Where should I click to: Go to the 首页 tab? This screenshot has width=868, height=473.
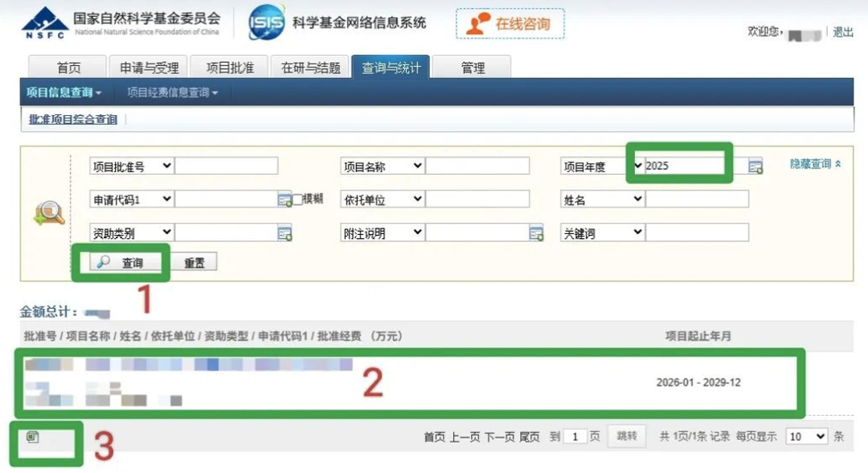pos(68,67)
